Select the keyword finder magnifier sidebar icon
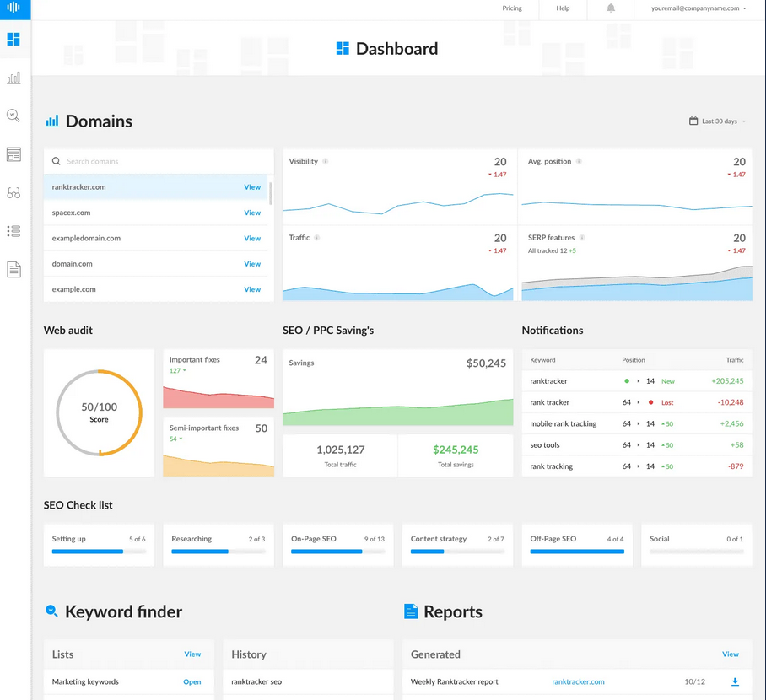This screenshot has height=700, width=766. coord(13,116)
